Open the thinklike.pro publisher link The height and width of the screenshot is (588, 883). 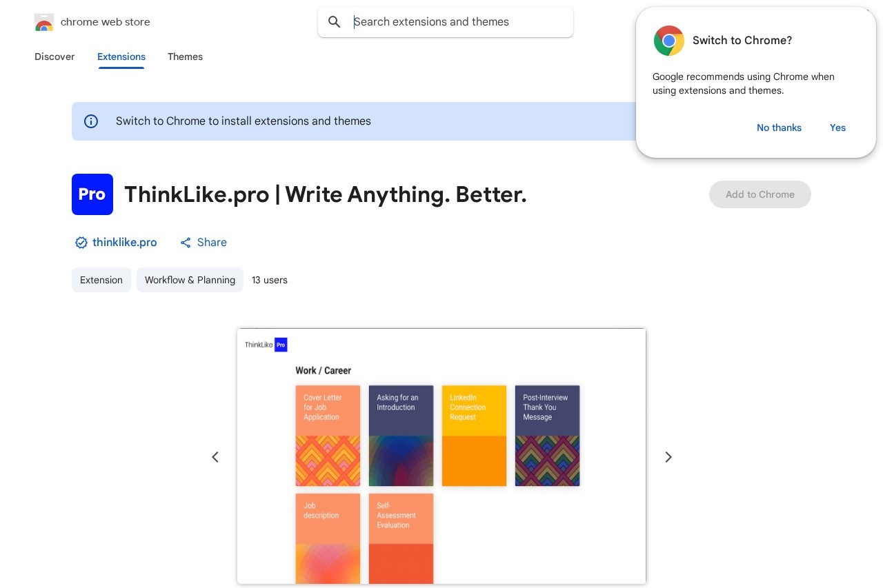pyautogui.click(x=125, y=243)
